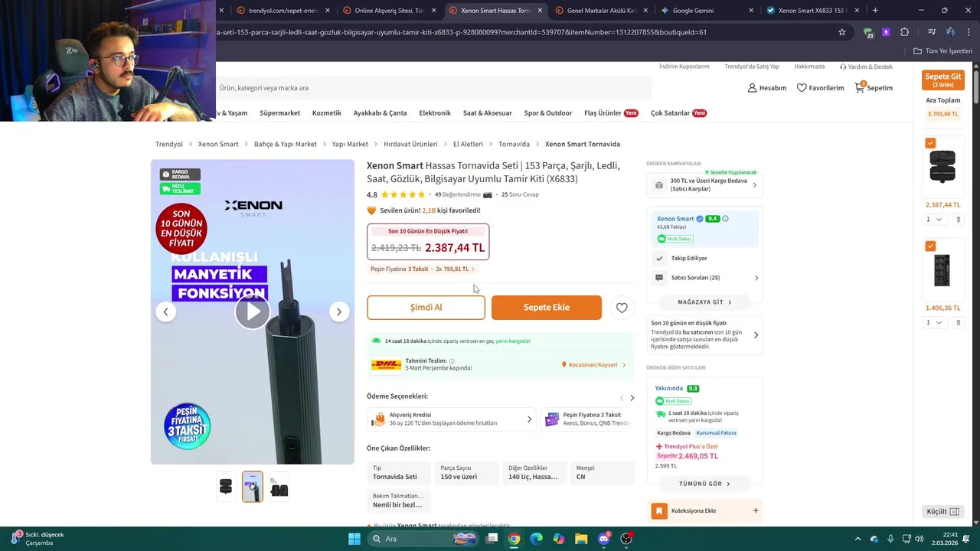Collapse cart sidebar with Küçült

(x=942, y=511)
